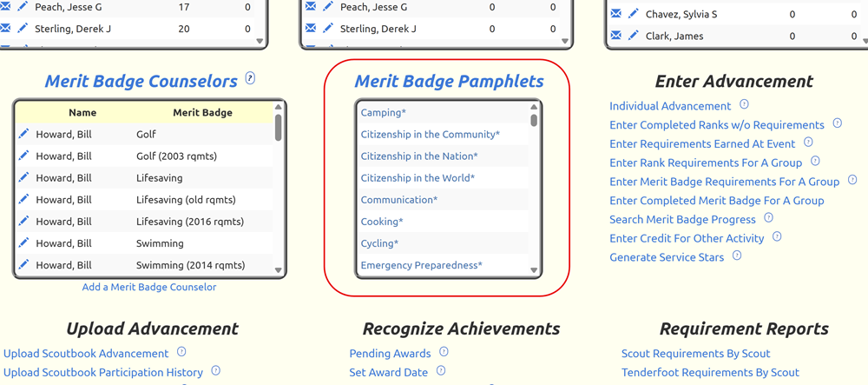This screenshot has width=868, height=385.
Task: Open the Camping* pamphlet link
Action: point(383,112)
